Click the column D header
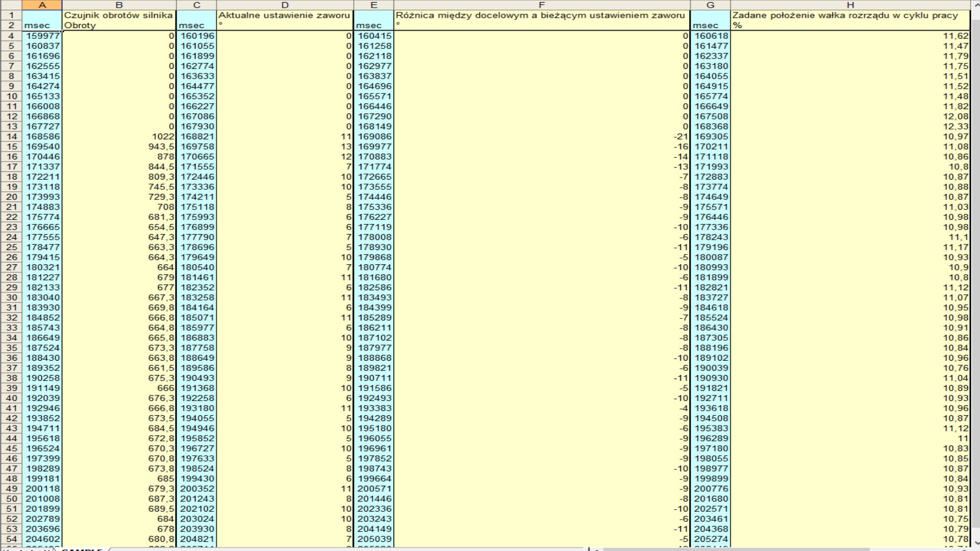The height and width of the screenshot is (551, 980). 285,5
